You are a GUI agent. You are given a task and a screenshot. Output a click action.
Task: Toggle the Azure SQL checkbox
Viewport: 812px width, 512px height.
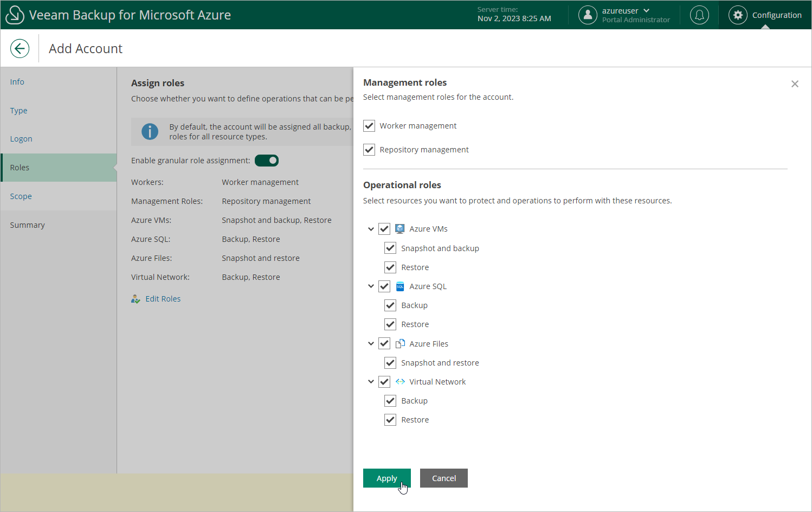point(384,286)
